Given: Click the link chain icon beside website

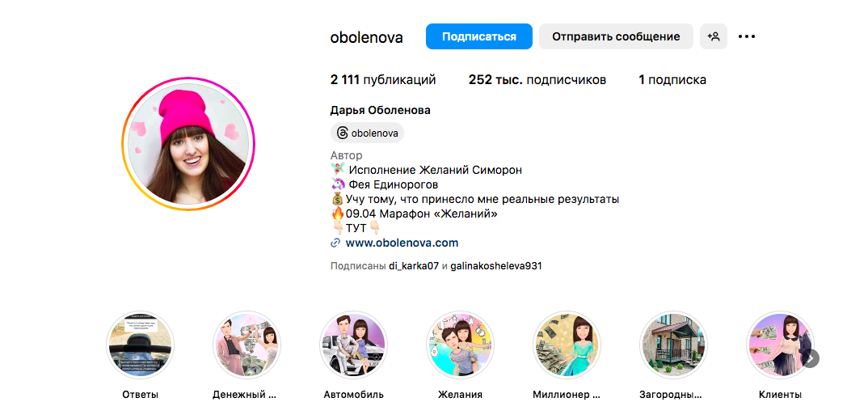Looking at the screenshot, I should [x=335, y=243].
